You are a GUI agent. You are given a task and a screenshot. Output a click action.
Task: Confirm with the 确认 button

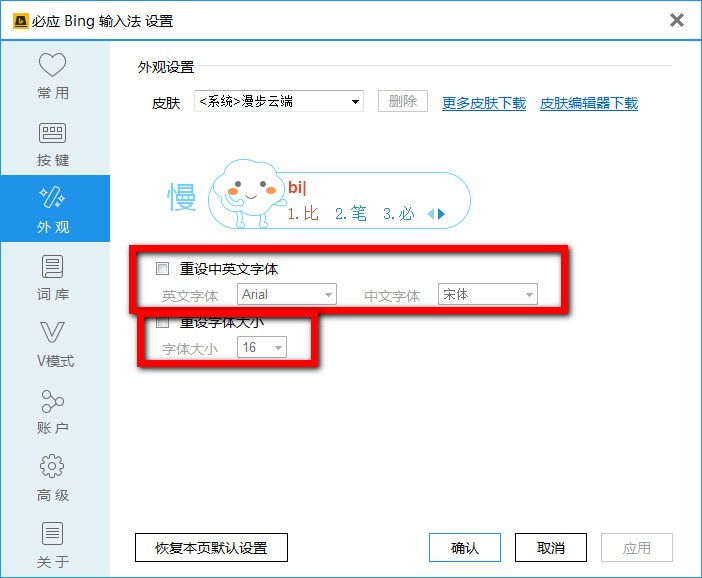click(465, 548)
